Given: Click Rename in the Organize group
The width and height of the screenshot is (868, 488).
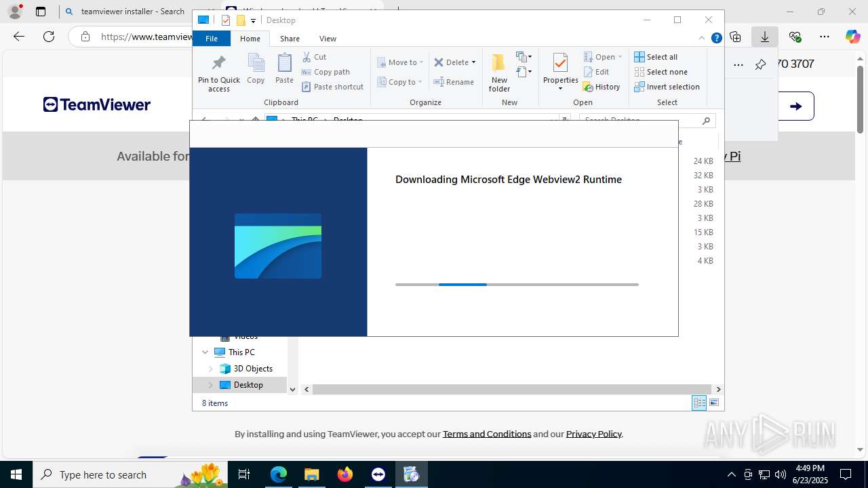Looking at the screenshot, I should point(454,82).
